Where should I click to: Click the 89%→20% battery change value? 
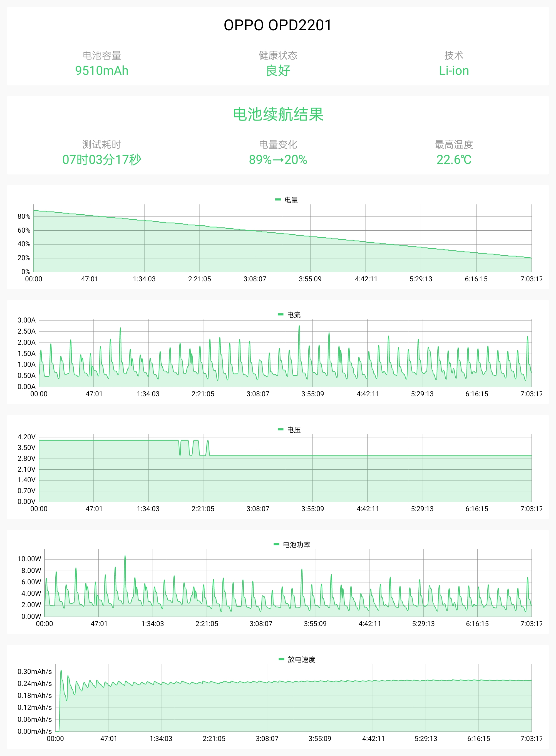tap(278, 160)
